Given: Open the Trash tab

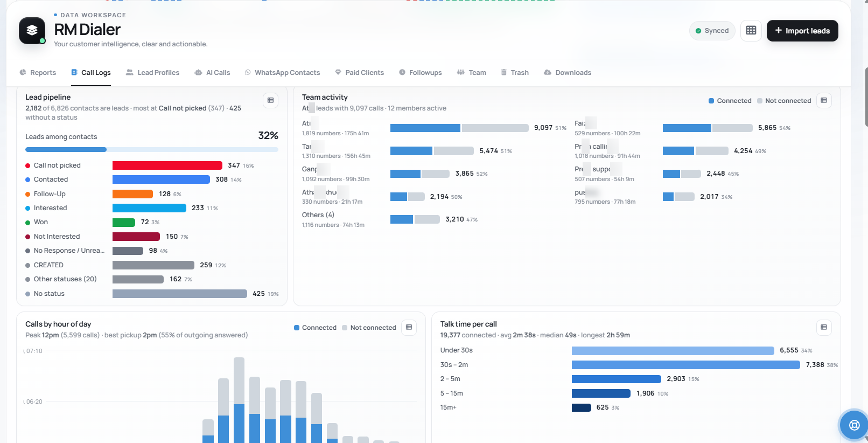Looking at the screenshot, I should tap(515, 73).
